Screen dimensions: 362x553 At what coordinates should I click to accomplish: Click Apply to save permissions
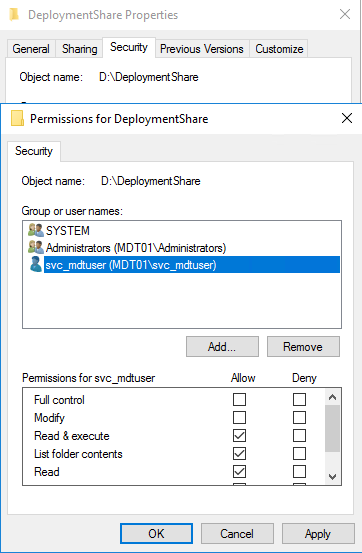click(318, 534)
